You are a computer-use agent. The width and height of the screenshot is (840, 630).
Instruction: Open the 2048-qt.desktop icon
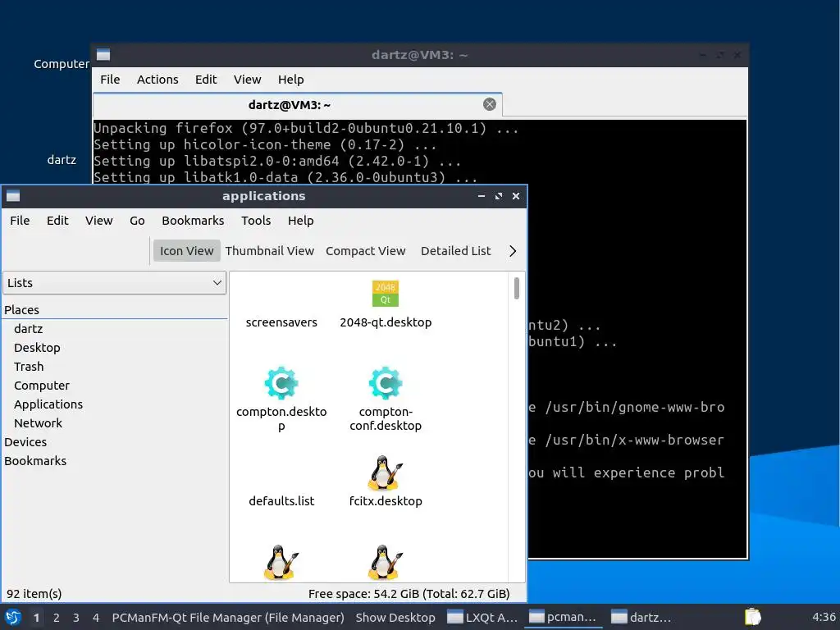[386, 294]
